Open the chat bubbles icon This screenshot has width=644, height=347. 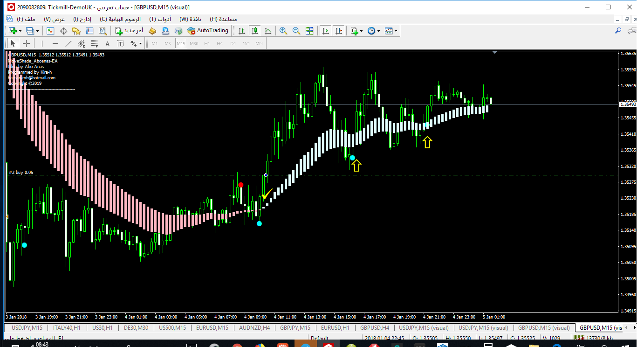tap(632, 31)
